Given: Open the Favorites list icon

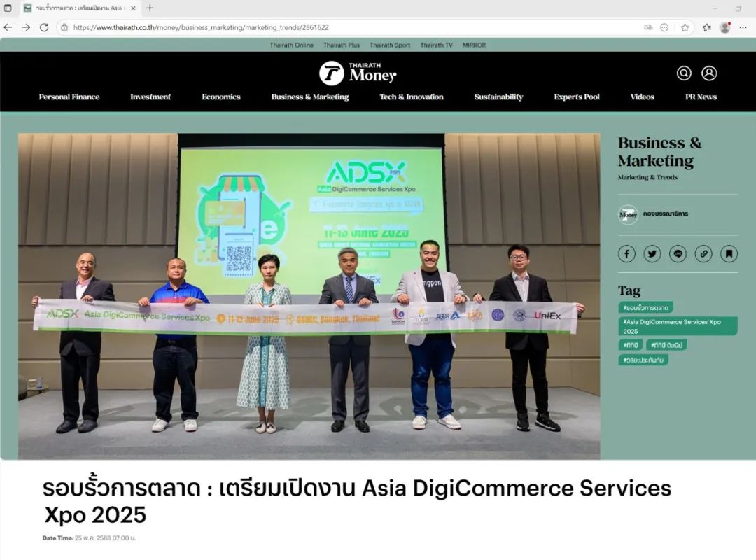Looking at the screenshot, I should click(x=707, y=27).
